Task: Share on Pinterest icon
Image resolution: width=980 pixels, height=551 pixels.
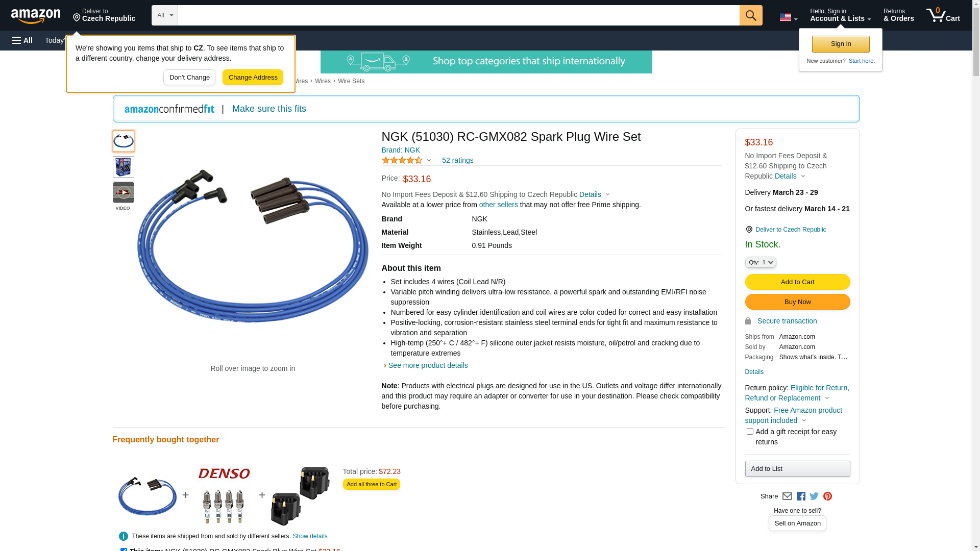Action: coord(827,496)
